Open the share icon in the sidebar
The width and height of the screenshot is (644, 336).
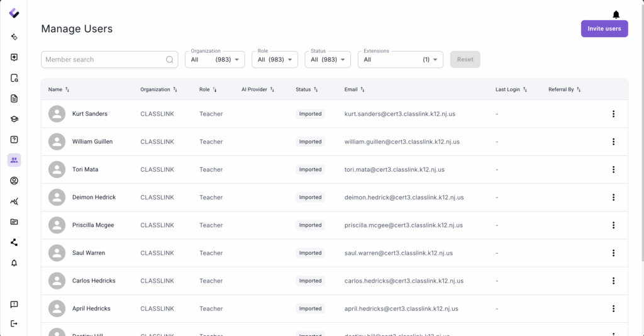[14, 242]
